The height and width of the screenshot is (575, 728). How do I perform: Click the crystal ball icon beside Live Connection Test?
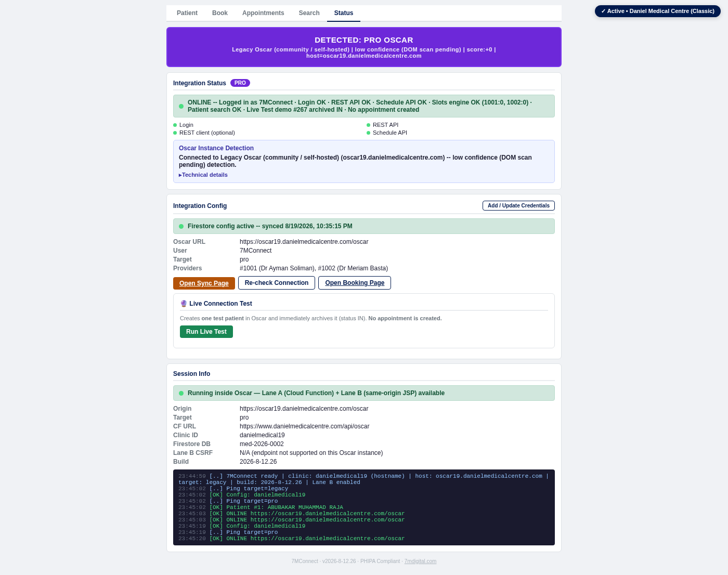(184, 304)
